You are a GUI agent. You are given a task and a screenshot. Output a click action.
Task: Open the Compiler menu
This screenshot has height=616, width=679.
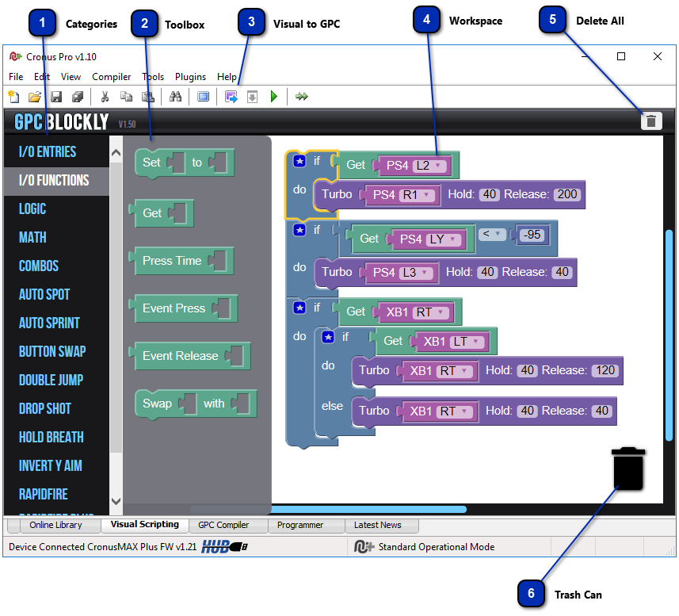[x=111, y=77]
